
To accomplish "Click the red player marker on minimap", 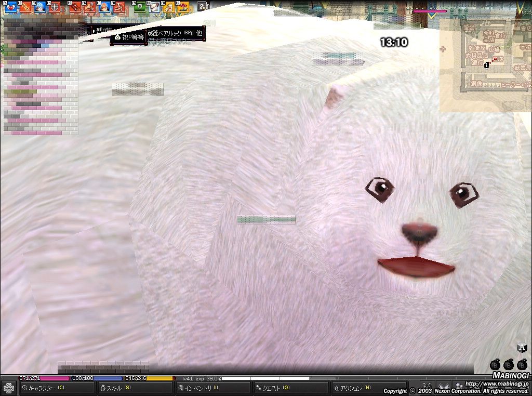I will pyautogui.click(x=495, y=60).
